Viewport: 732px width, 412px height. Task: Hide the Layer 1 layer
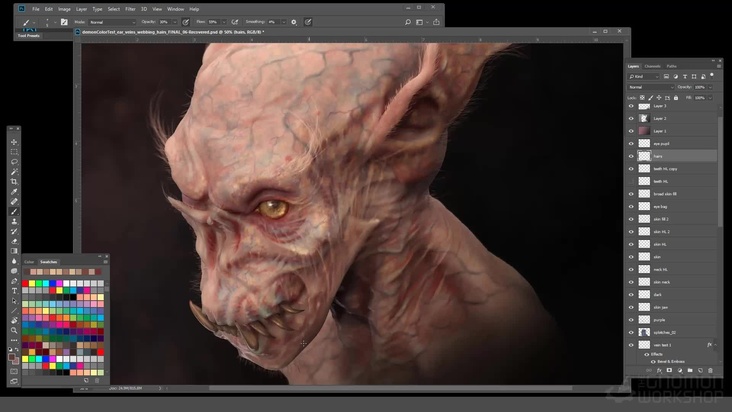click(631, 131)
